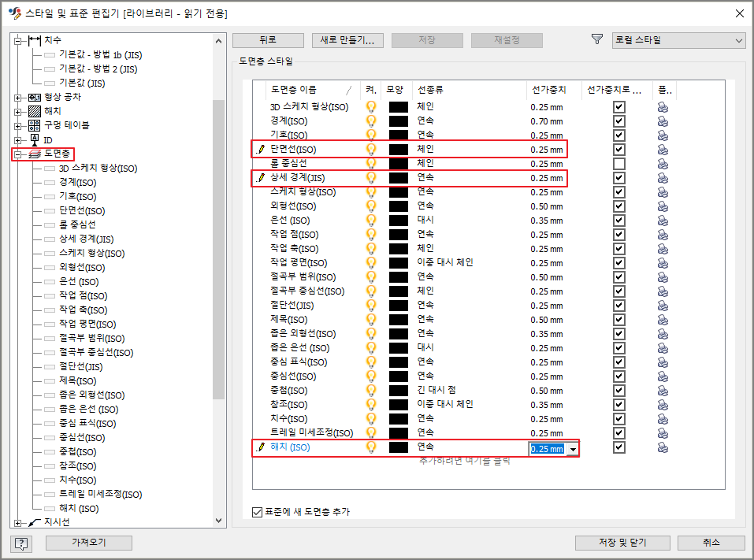This screenshot has width=754, height=560.
Task: Click the help question mark icon button
Action: pos(21,543)
